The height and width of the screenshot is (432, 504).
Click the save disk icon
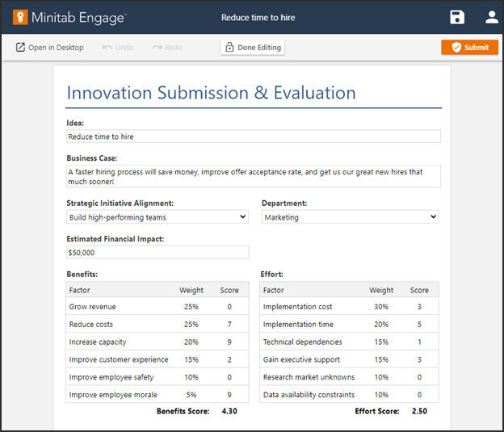[x=457, y=18]
